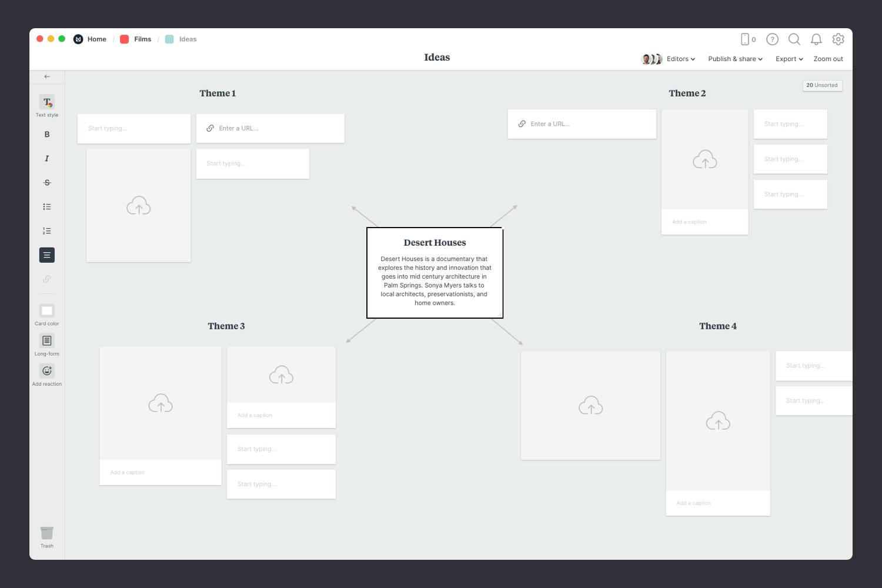
Task: Collapse the formatting sidebar
Action: coord(47,76)
